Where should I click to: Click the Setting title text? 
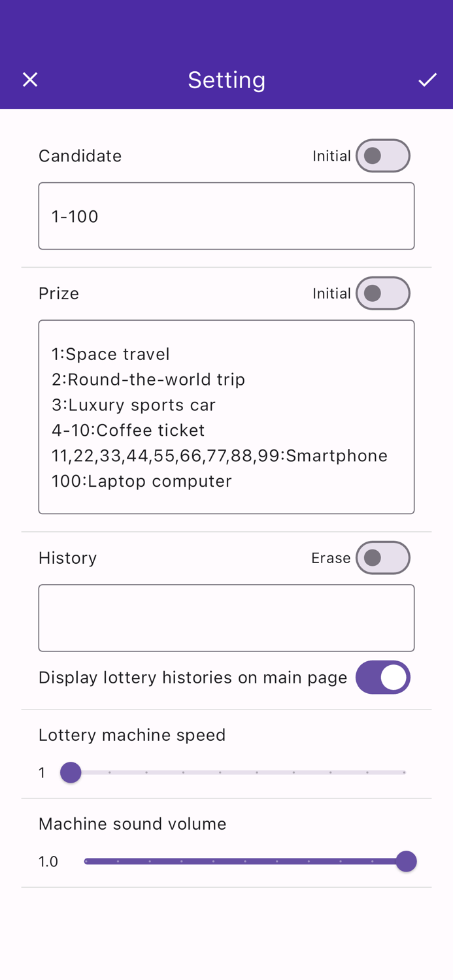click(226, 79)
